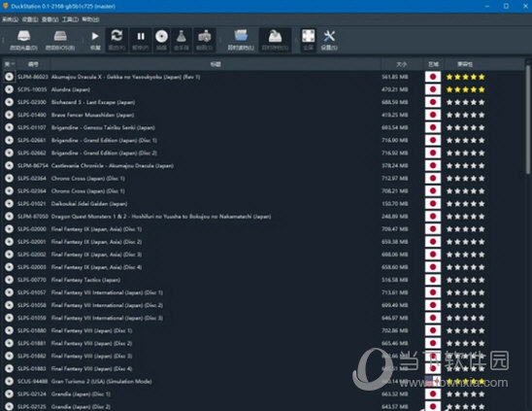Click the Japan flag for Alundra
The height and width of the screenshot is (411, 532).
(x=433, y=89)
